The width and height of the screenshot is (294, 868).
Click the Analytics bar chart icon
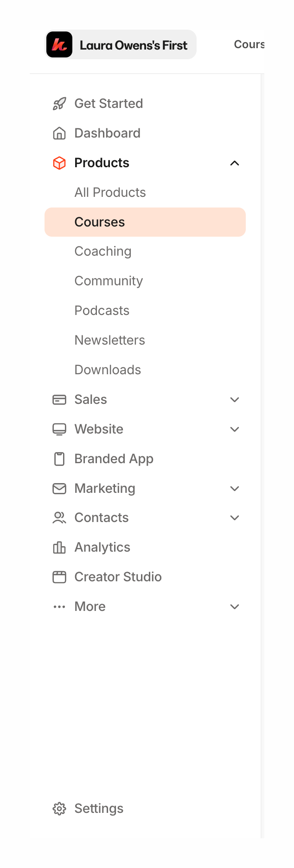[x=59, y=547]
